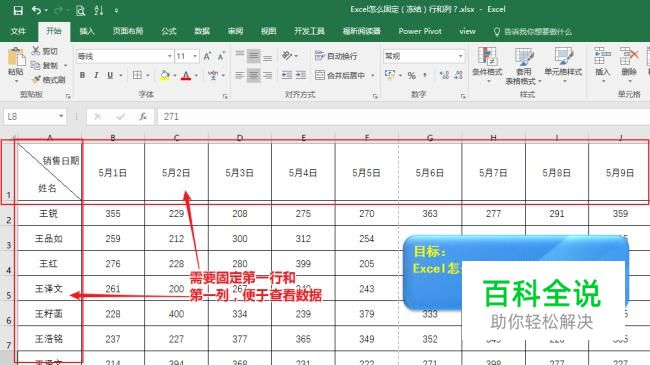Open the font color dropdown arrow

(196, 75)
